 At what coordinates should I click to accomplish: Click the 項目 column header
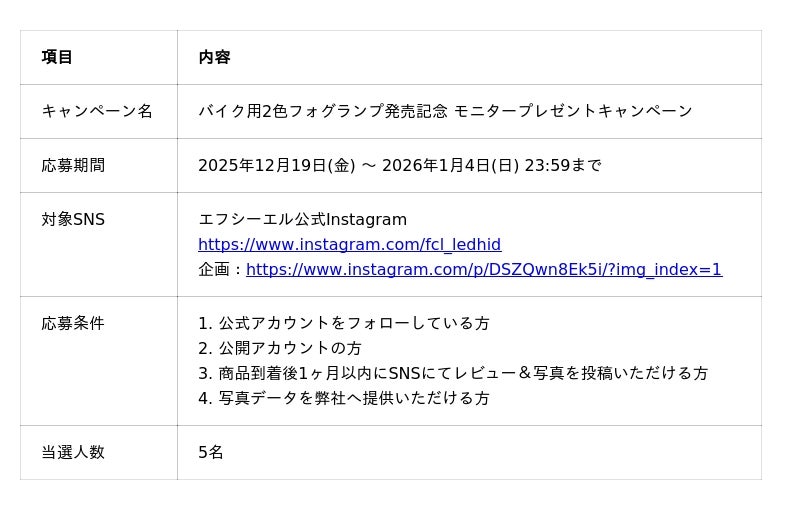click(57, 57)
